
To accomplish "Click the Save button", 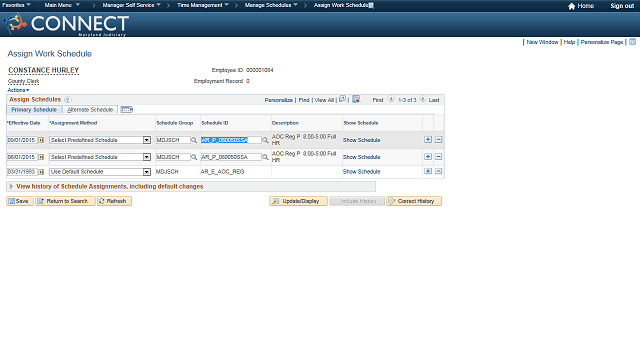I will 20,201.
